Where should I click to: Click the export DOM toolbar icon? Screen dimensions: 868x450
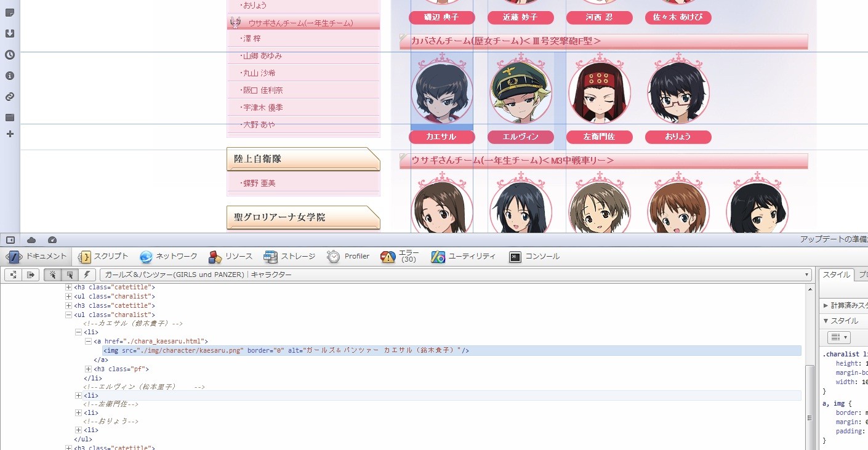coord(30,275)
